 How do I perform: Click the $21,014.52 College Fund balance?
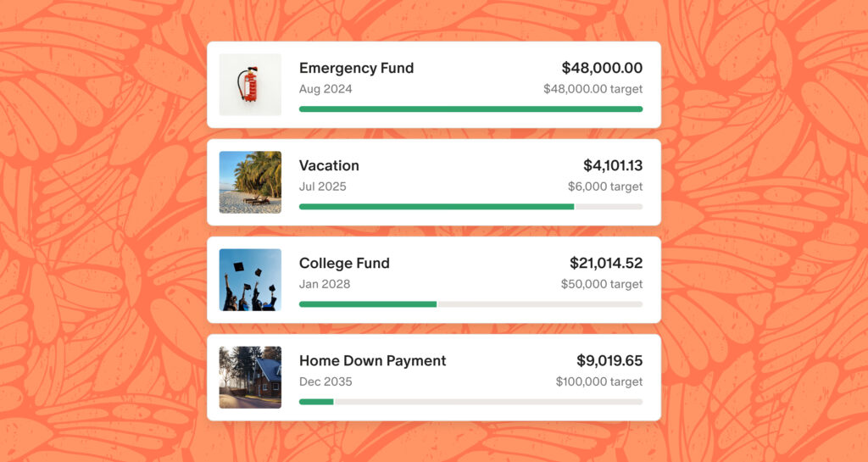(x=605, y=263)
